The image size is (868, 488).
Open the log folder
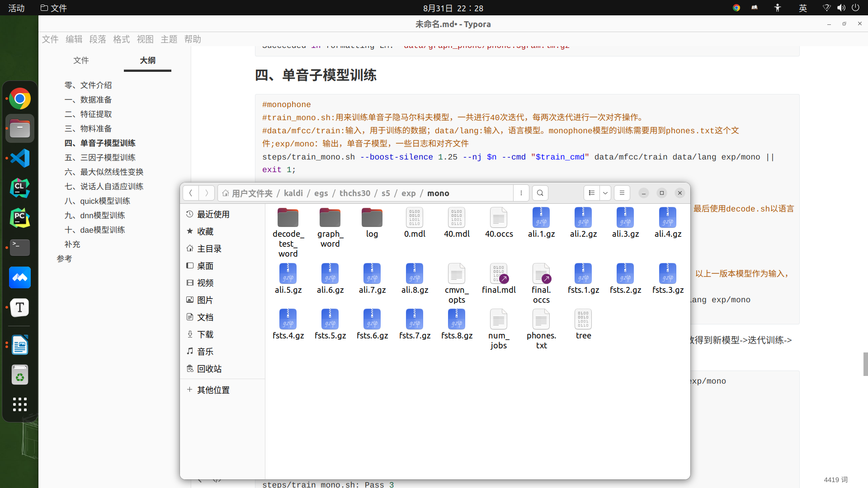pyautogui.click(x=372, y=223)
